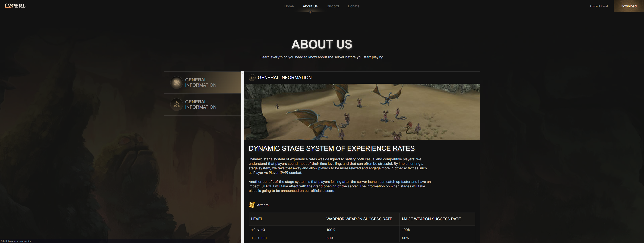
Task: Click 'Establishing secure connection...' status text
Action: pyautogui.click(x=17, y=241)
